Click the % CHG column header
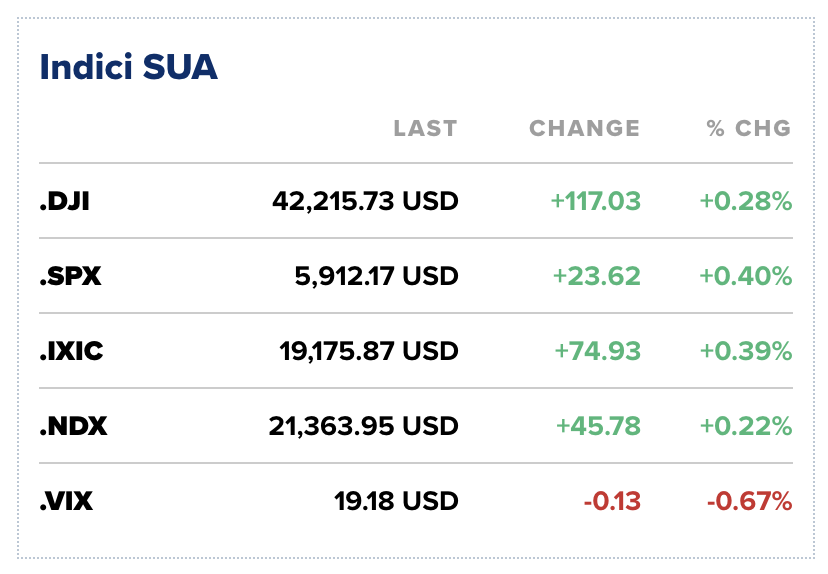 click(x=749, y=128)
